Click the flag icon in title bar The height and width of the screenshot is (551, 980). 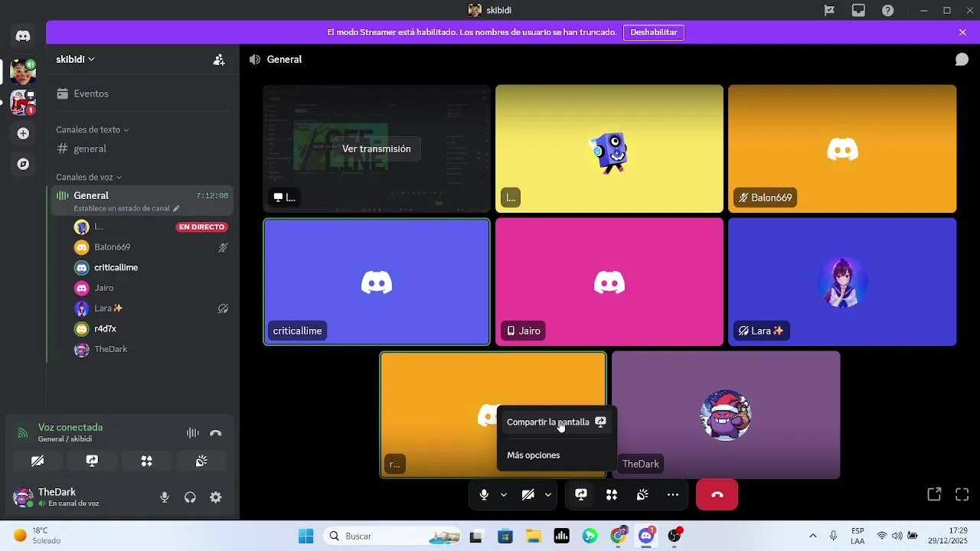click(829, 11)
